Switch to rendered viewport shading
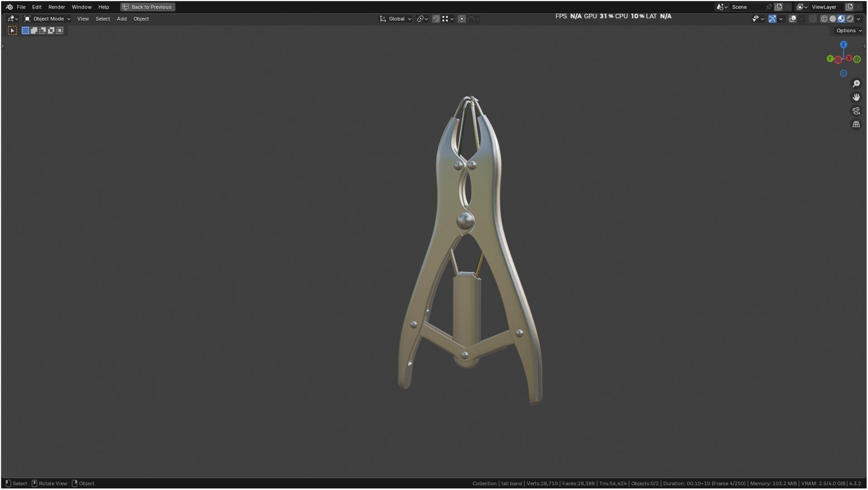 pos(850,19)
